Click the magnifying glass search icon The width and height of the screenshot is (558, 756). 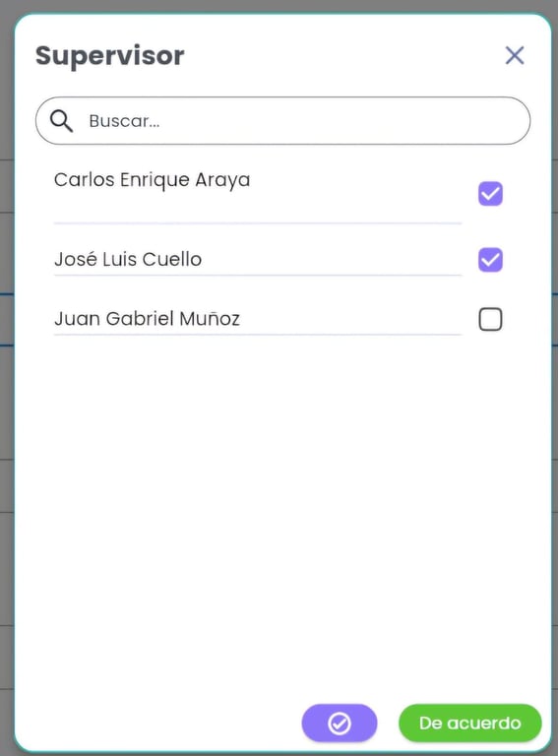tap(61, 120)
